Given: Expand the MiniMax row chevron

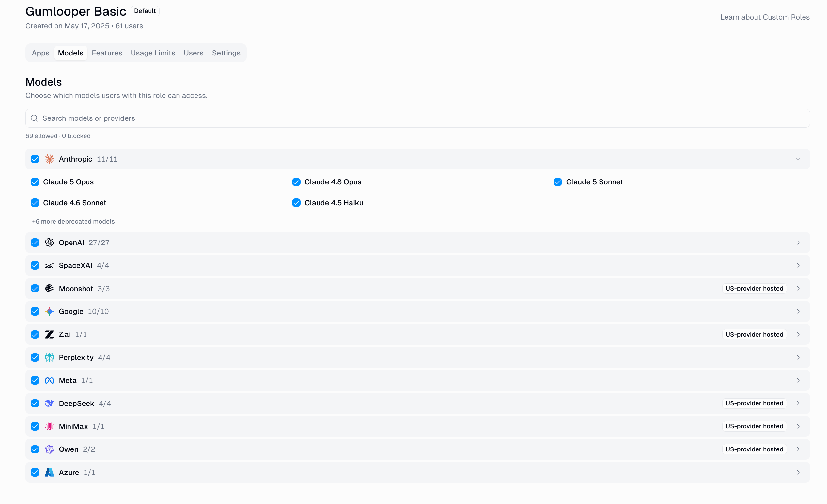Looking at the screenshot, I should (x=799, y=426).
